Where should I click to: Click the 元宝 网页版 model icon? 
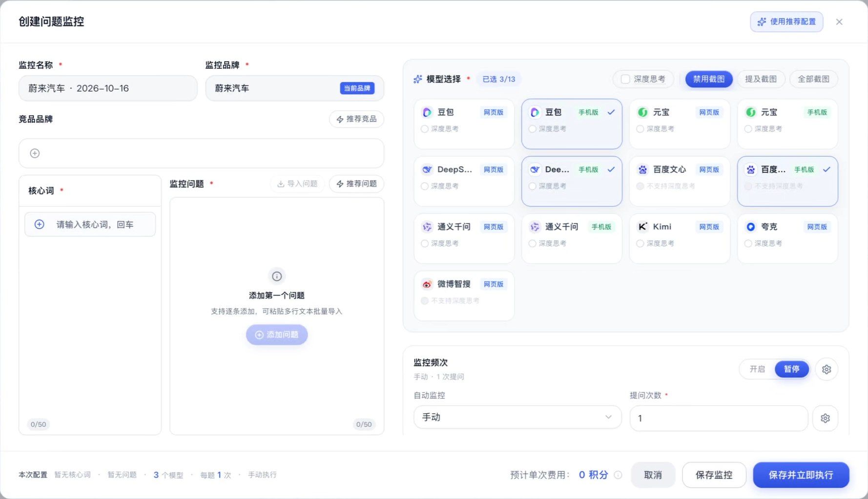643,112
